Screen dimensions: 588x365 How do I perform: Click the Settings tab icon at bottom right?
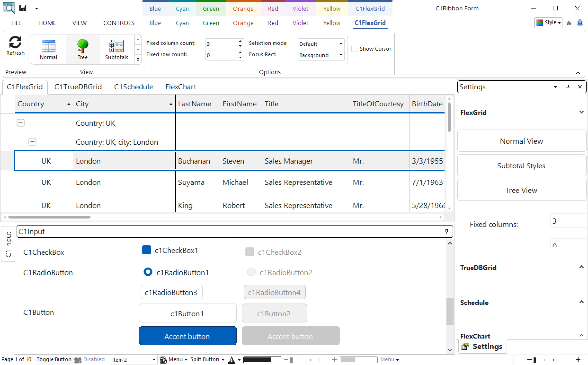464,347
